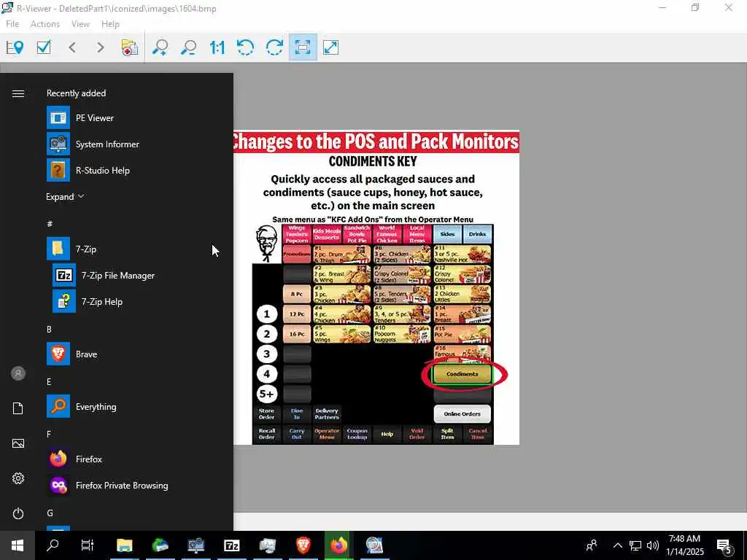Toggle the mark file checkmark toolbar icon
This screenshot has width=747, height=560.
[x=44, y=47]
